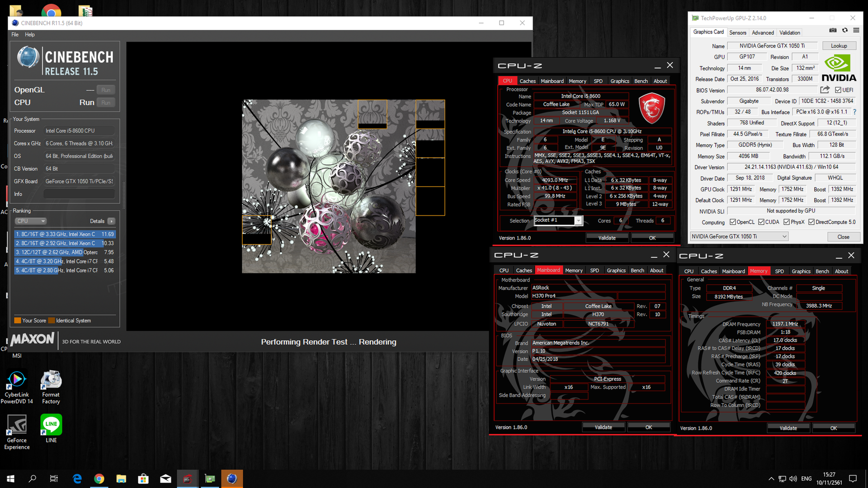Click Validate in the Memory CPU-Z window
Image resolution: width=868 pixels, height=488 pixels.
click(x=788, y=428)
